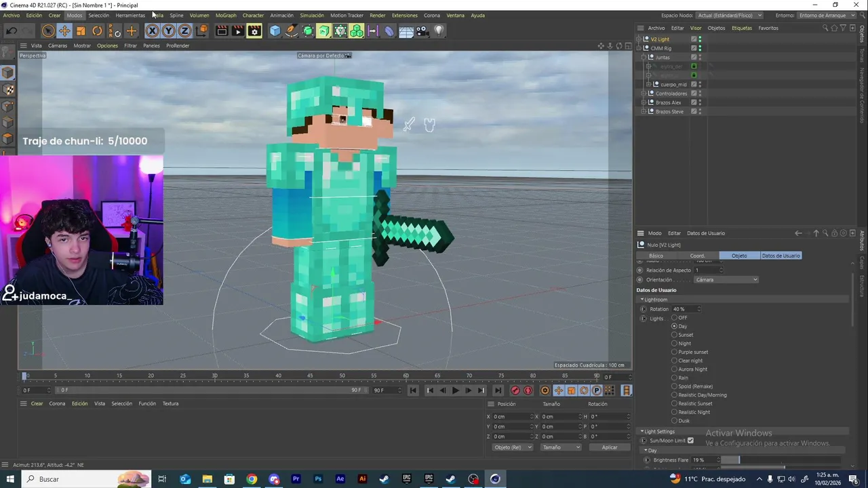
Task: Toggle the X axis lock
Action: [x=152, y=30]
